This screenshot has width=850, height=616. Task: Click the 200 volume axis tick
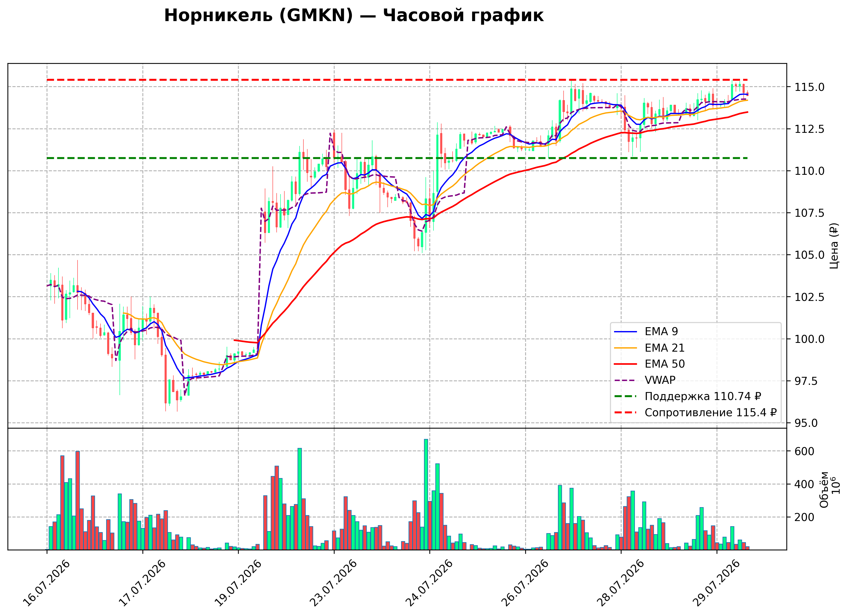point(804,517)
